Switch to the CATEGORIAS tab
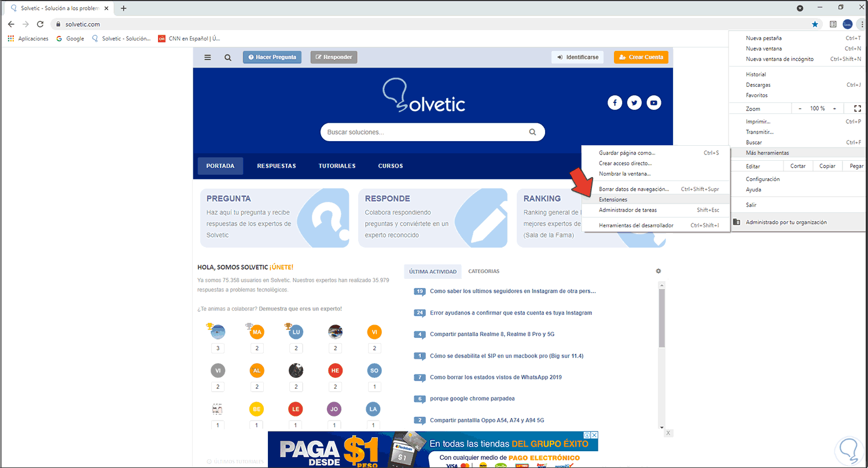This screenshot has height=468, width=868. pos(484,271)
